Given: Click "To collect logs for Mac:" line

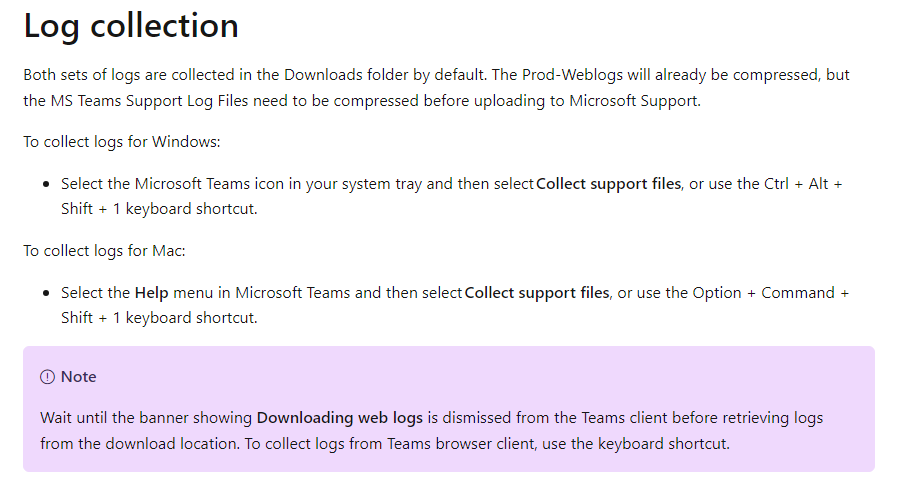Looking at the screenshot, I should click(x=104, y=251).
